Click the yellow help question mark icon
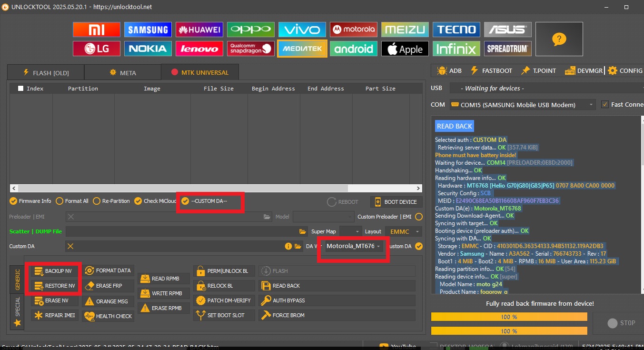 [x=559, y=39]
